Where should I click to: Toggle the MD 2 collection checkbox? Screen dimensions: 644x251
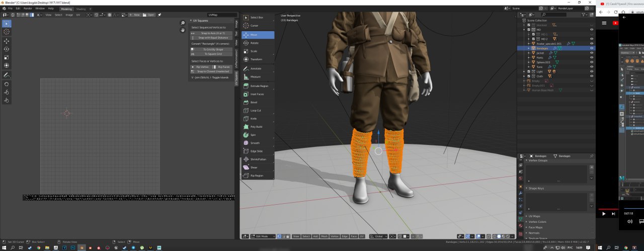[533, 39]
